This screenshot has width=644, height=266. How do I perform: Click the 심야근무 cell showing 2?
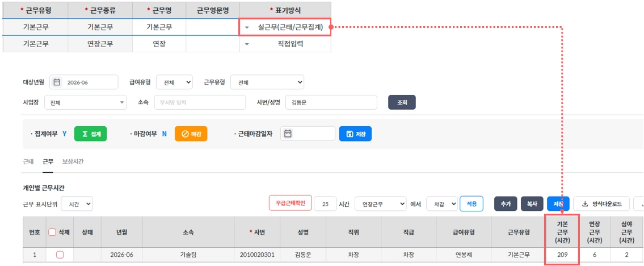coord(627,255)
